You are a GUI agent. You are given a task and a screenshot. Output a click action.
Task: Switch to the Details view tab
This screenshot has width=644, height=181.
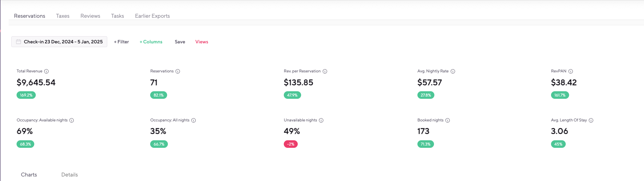(x=70, y=175)
